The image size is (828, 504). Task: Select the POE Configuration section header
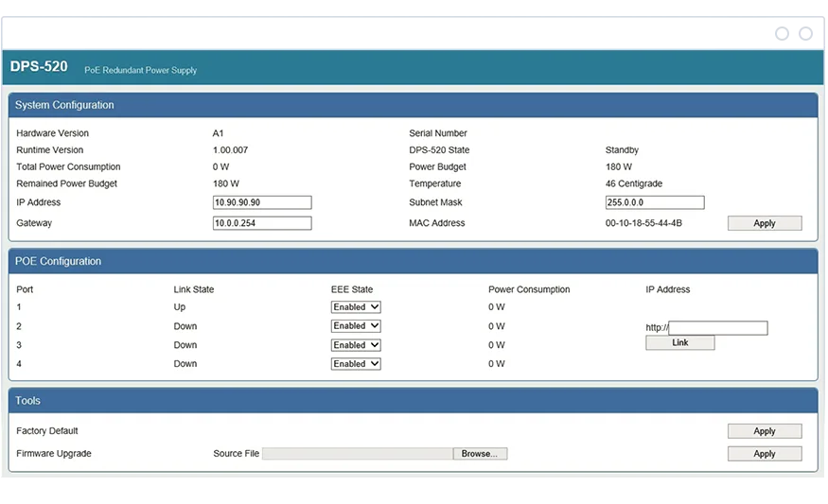(x=413, y=261)
